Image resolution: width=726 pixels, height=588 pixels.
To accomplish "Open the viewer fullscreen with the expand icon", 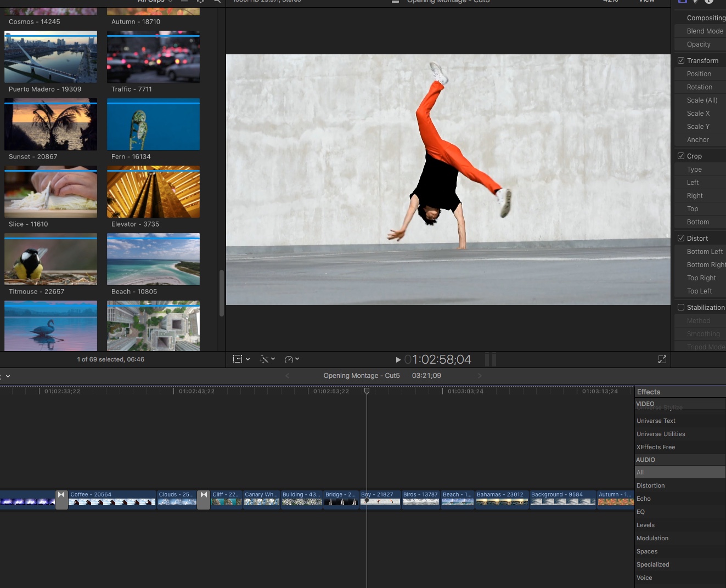I will pos(662,359).
